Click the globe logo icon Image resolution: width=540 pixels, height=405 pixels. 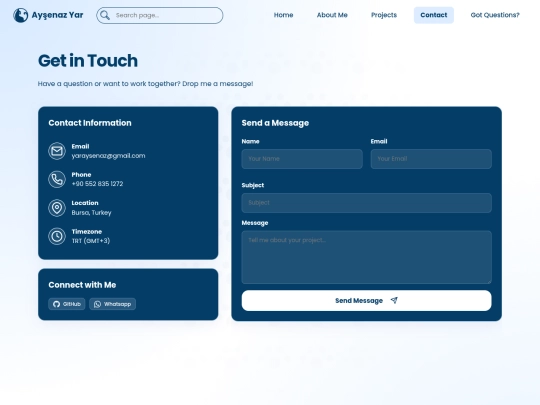pos(21,15)
